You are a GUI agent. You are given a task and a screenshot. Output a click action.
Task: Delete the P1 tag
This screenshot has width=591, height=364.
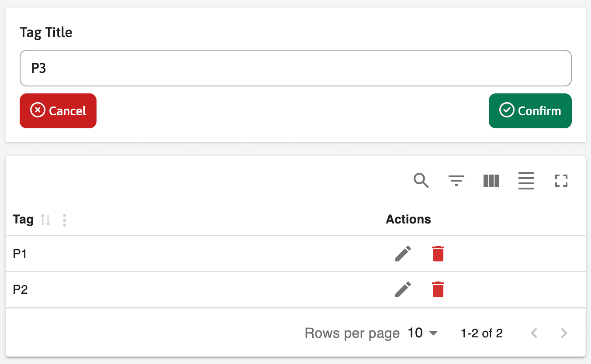click(x=438, y=254)
